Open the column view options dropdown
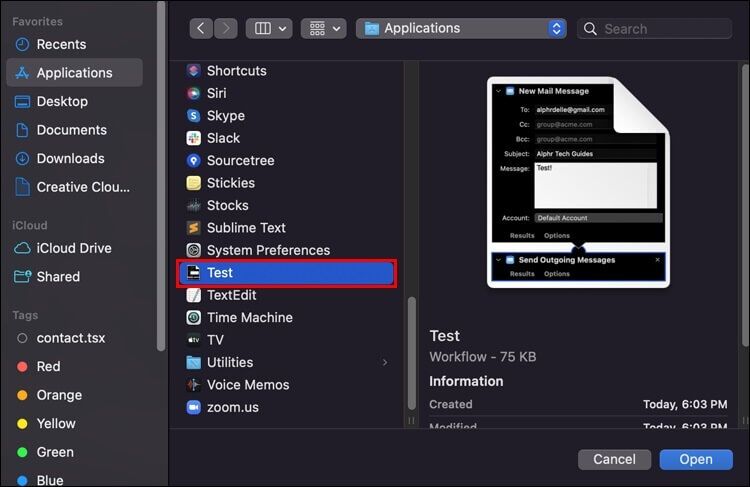The width and height of the screenshot is (750, 487). pyautogui.click(x=269, y=29)
